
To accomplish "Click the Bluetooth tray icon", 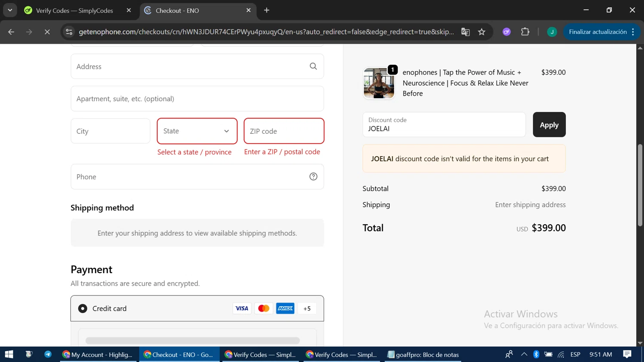I will (536, 354).
